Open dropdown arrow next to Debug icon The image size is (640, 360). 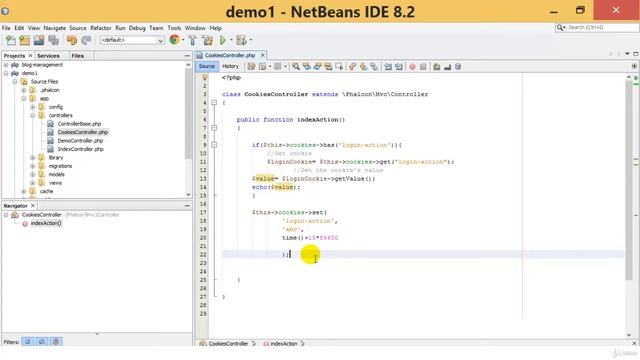pos(250,40)
